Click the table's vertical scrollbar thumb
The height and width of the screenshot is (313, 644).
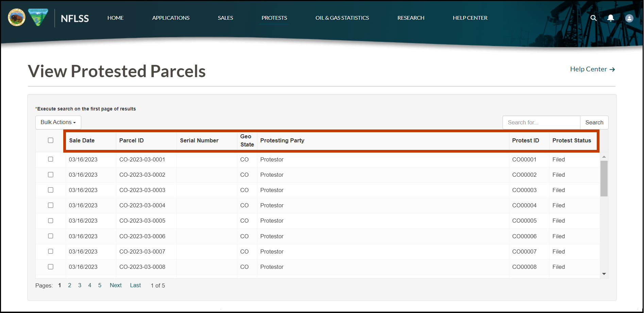(604, 178)
